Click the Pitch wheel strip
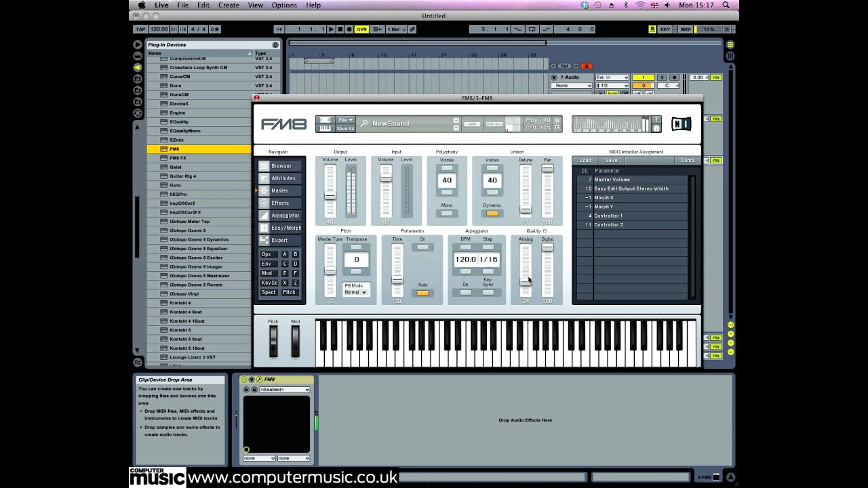This screenshot has height=488, width=868. tap(273, 341)
